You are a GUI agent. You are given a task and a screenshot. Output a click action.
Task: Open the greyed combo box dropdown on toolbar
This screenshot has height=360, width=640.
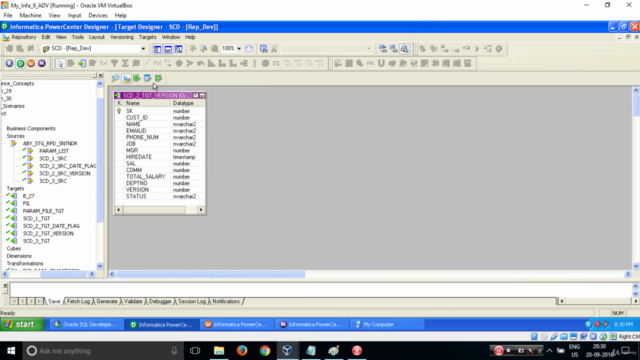pyautogui.click(x=369, y=49)
